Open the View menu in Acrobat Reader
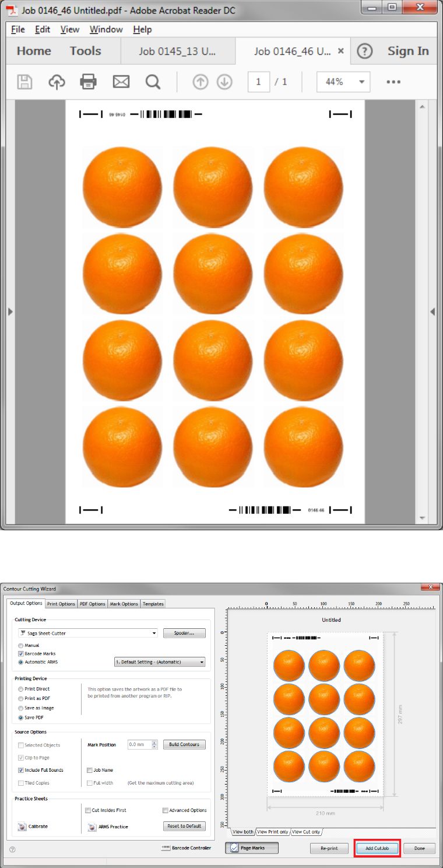The width and height of the screenshot is (443, 868). click(70, 29)
